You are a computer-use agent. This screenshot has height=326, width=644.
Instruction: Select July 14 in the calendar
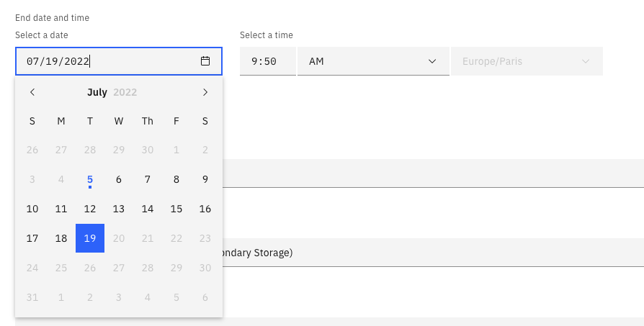(148, 209)
